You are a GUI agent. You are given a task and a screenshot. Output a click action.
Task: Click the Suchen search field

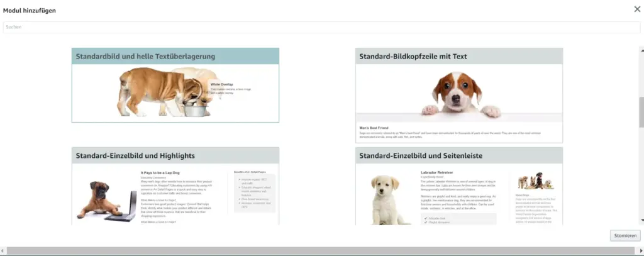[x=321, y=27]
